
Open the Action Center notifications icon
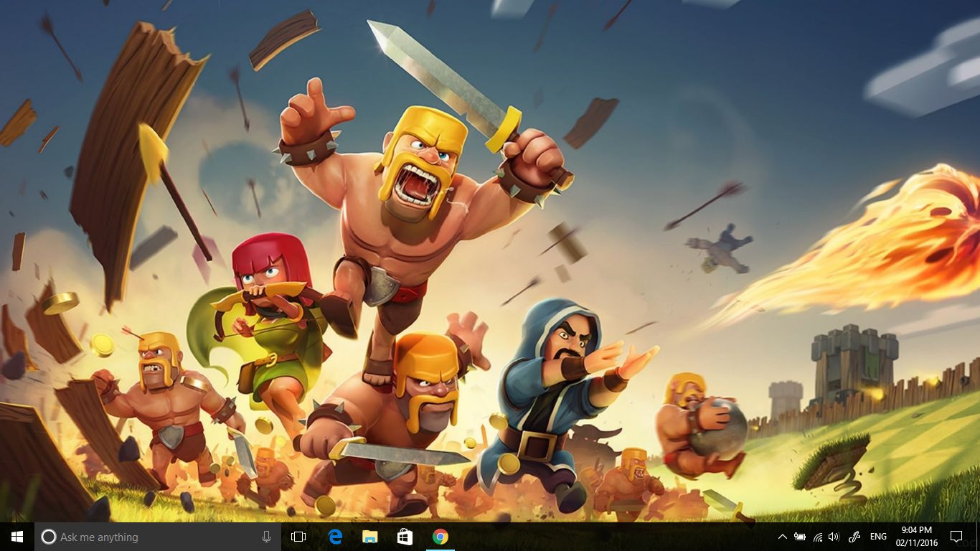[x=956, y=537]
